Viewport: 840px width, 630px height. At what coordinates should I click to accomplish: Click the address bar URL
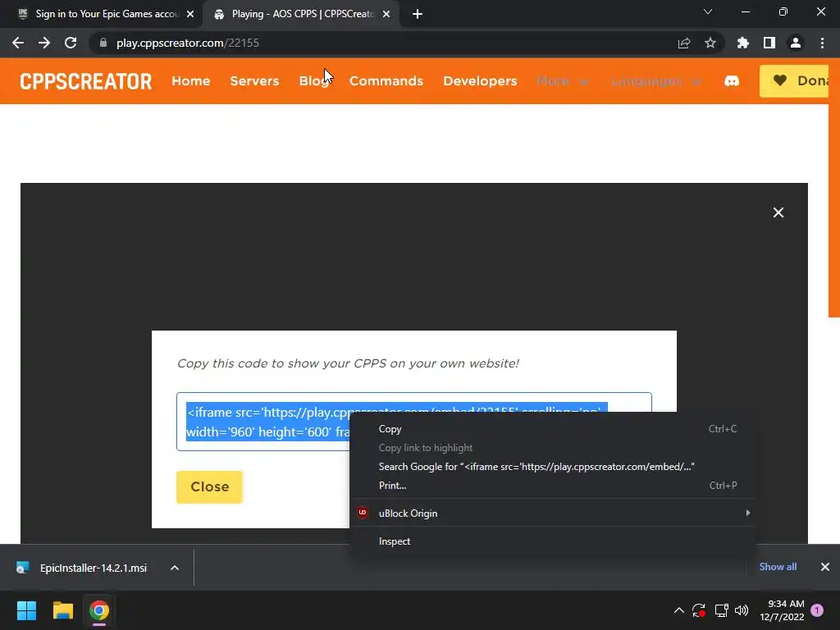pos(188,43)
